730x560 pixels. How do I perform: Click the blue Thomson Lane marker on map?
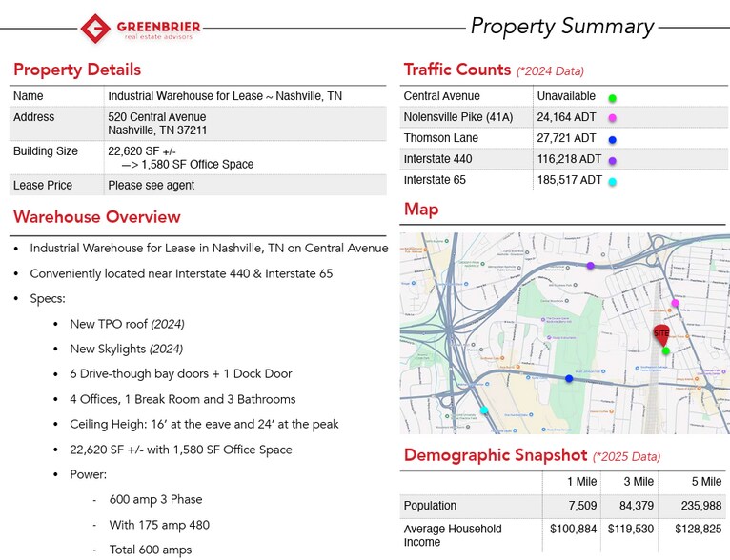coord(569,379)
